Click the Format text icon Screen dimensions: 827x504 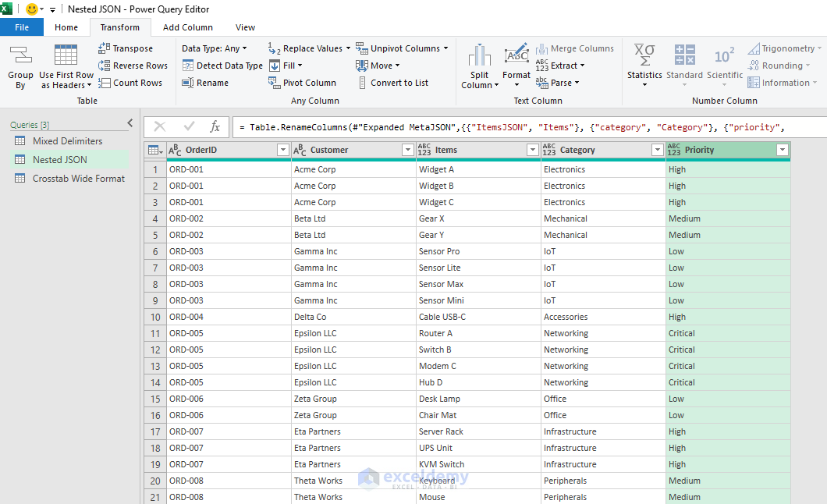[516, 55]
